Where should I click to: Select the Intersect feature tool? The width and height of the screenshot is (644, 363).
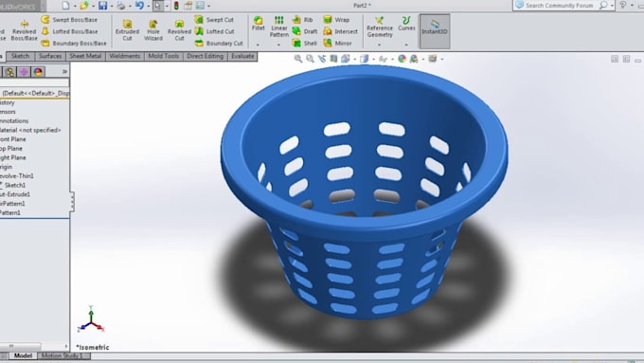click(x=341, y=31)
